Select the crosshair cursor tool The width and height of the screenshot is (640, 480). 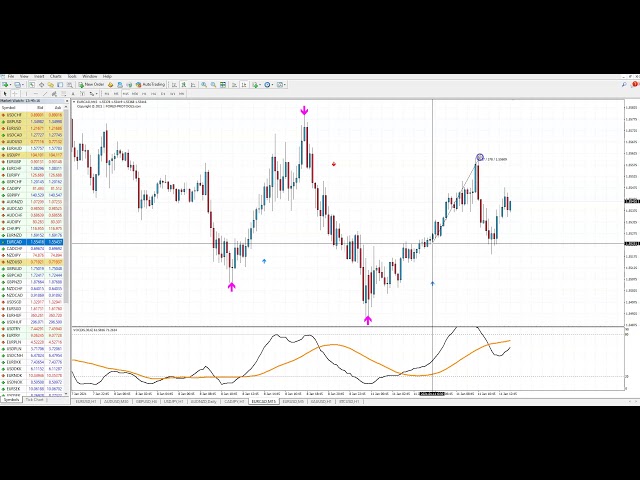[14, 94]
